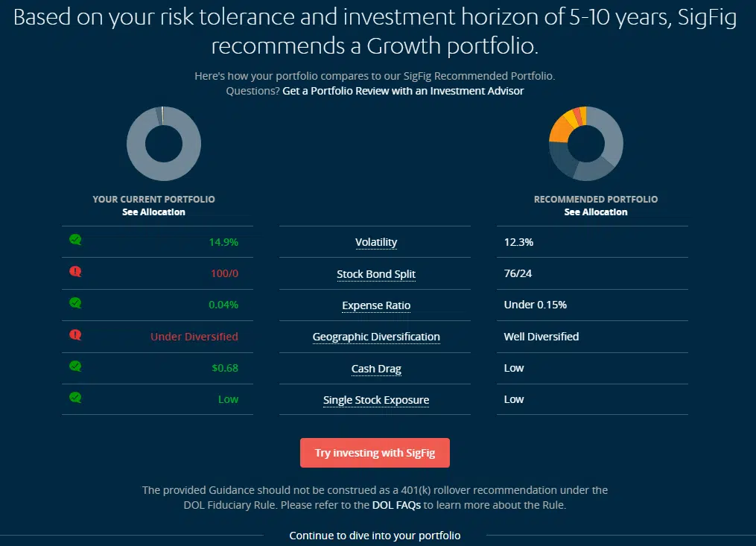The width and height of the screenshot is (756, 546).
Task: Click the Volatility metric label
Action: tap(376, 242)
